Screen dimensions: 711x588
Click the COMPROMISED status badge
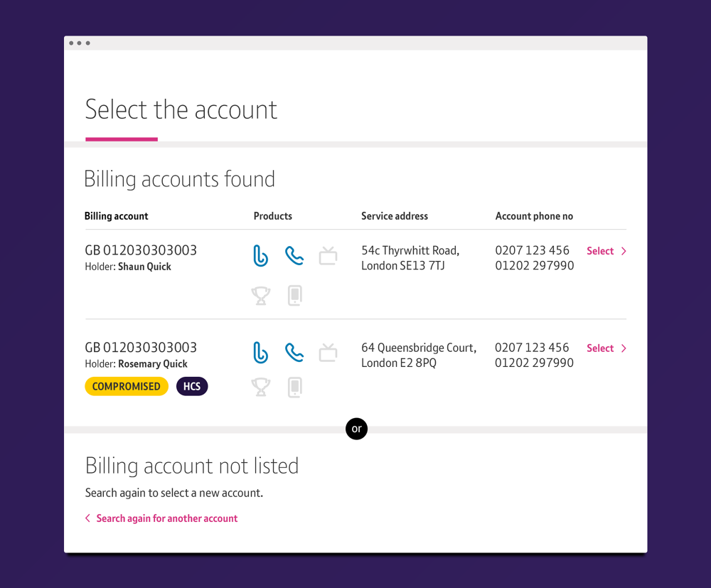127,386
